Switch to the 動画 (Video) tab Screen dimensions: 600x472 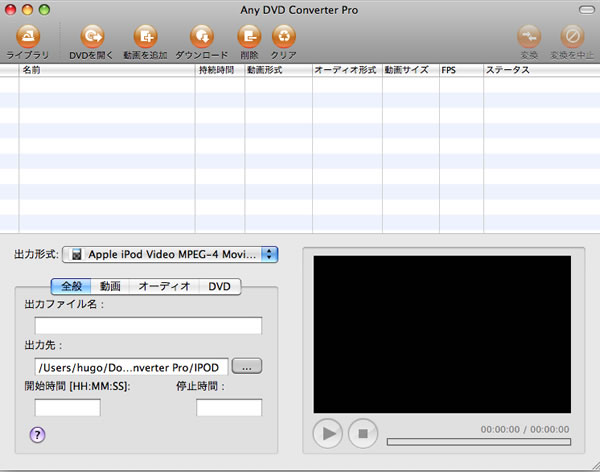(110, 286)
